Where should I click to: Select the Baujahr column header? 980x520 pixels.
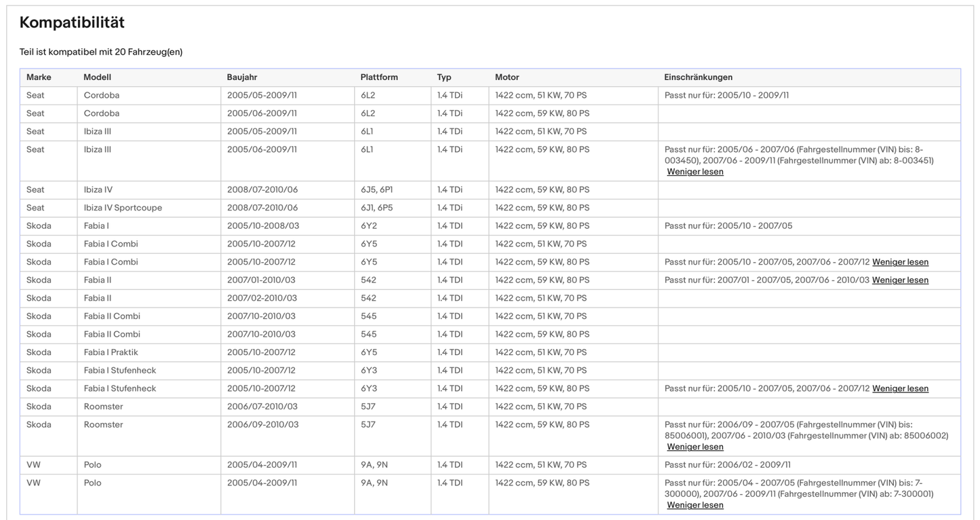242,77
